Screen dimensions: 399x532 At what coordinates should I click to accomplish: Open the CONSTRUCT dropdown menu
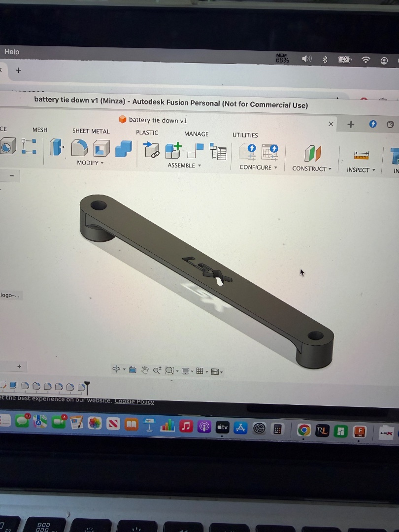(x=311, y=168)
